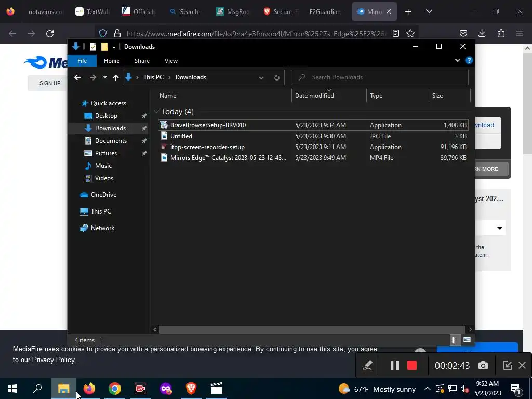Open a new Firefox tab
The image size is (532, 399).
pyautogui.click(x=408, y=12)
